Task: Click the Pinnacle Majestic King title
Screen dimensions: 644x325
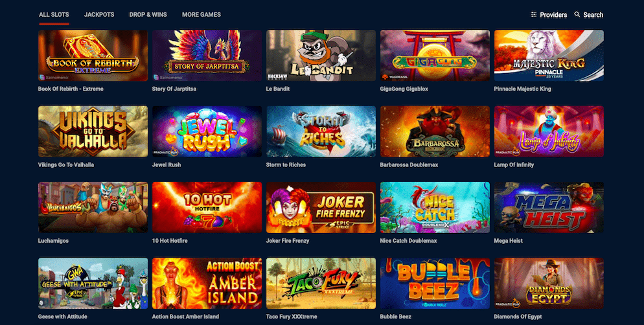Action: (x=522, y=89)
